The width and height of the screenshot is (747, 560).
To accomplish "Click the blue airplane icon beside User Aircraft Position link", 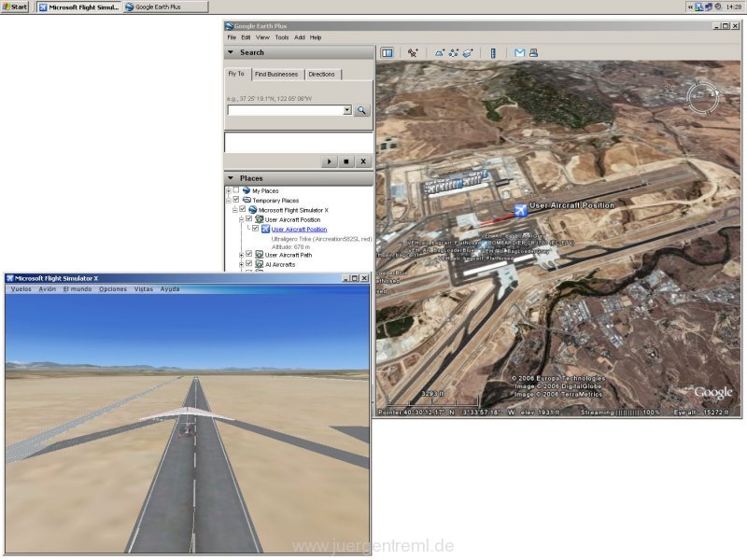I will pos(266,229).
